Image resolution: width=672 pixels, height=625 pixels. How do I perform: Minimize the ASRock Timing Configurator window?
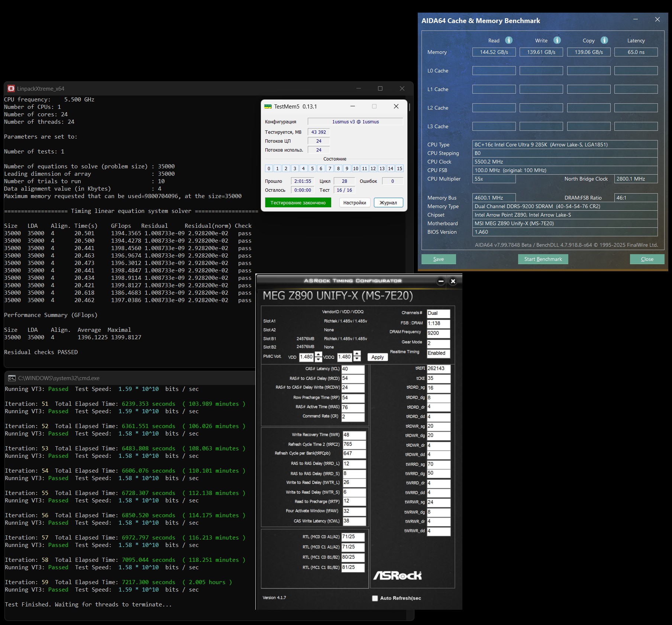pos(441,281)
